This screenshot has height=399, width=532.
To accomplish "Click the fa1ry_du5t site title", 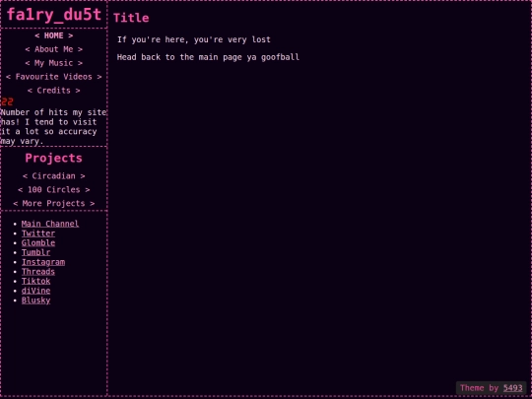I will (x=54, y=15).
